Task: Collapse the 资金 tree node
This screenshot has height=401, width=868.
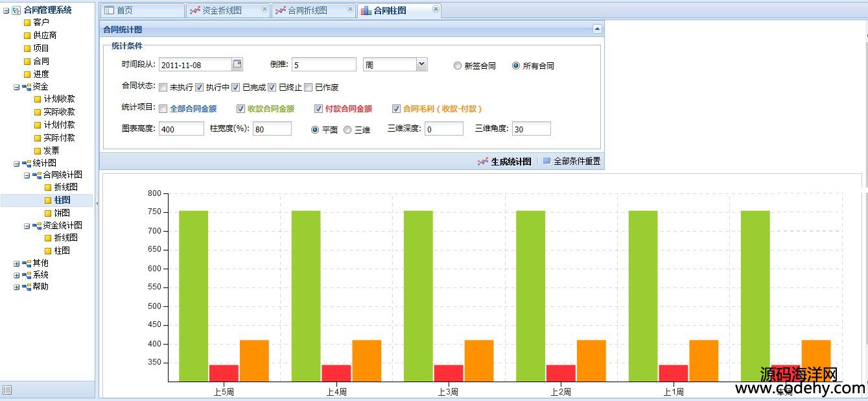Action: tap(17, 87)
